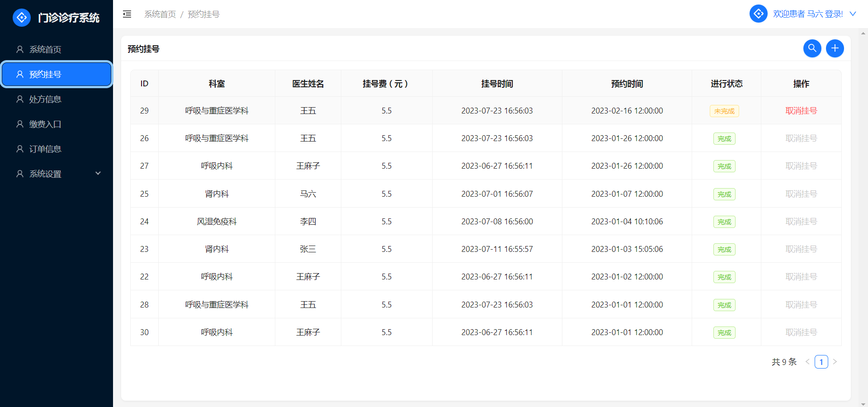
Task: Click the 医生姓名 column header
Action: (308, 84)
